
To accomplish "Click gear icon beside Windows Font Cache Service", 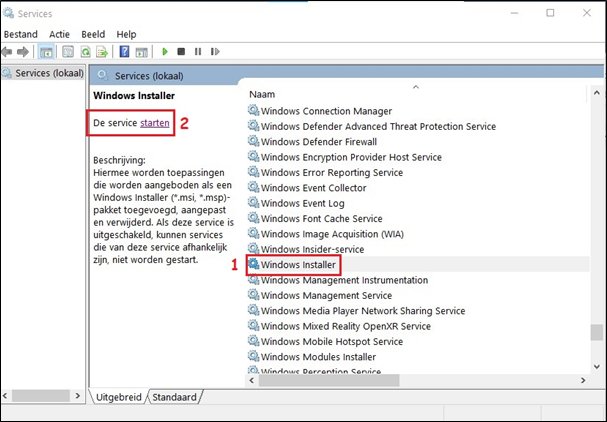I will pos(254,218).
